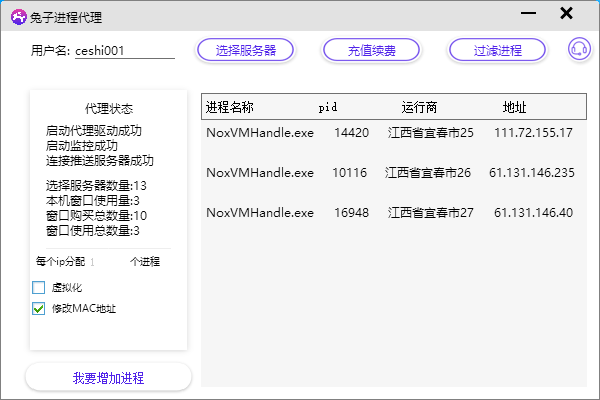Image resolution: width=600 pixels, height=400 pixels.
Task: Click the address 61.131.146.235
Action: [532, 173]
